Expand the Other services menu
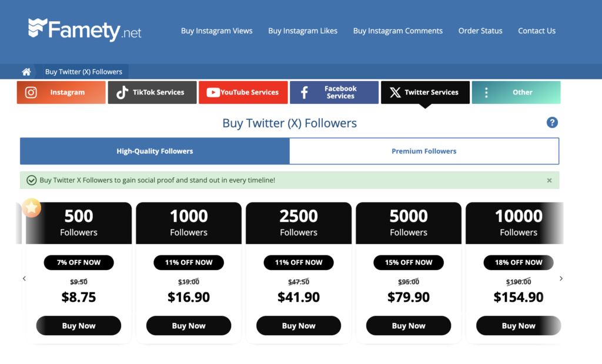The width and height of the screenshot is (602, 364). coord(516,92)
